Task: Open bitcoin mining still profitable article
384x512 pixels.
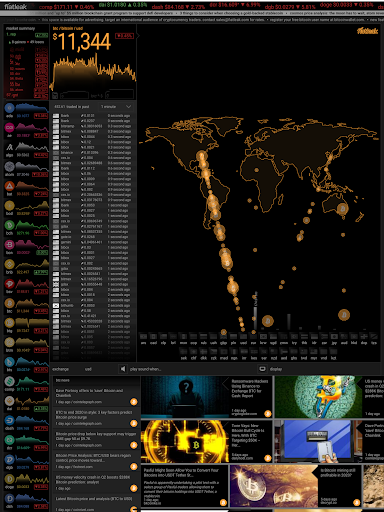Action: click(x=295, y=486)
